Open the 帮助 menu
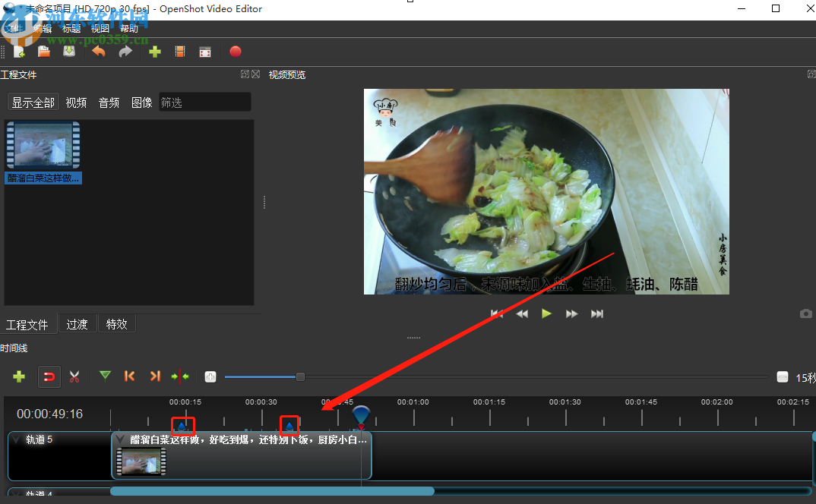Image resolution: width=816 pixels, height=504 pixels. click(x=129, y=29)
